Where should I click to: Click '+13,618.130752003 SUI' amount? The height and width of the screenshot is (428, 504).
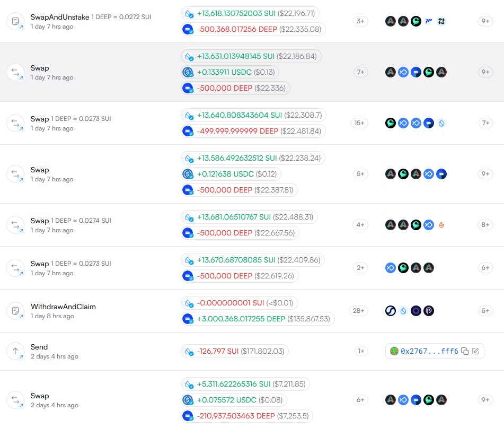click(236, 13)
